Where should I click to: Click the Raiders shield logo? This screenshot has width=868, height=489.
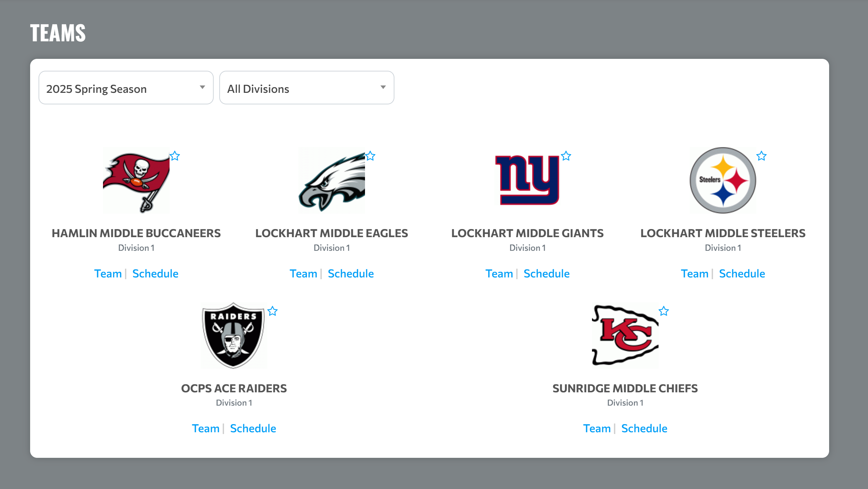coord(234,336)
